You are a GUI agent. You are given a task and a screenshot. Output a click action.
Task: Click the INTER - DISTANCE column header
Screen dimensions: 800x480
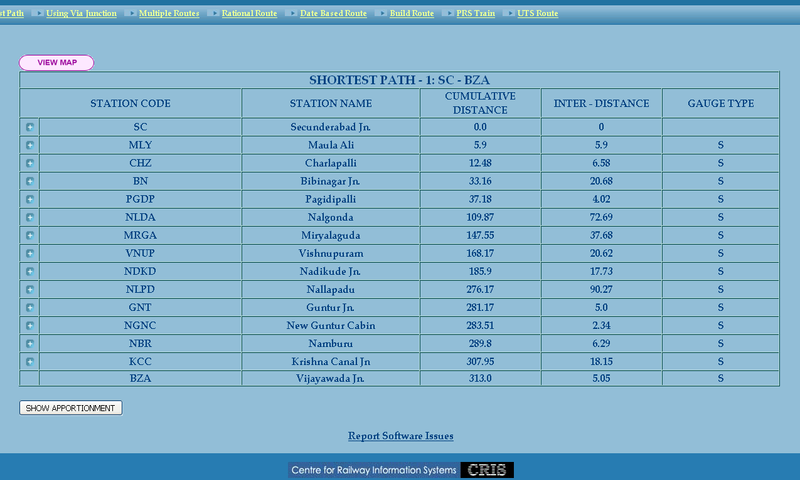click(602, 104)
